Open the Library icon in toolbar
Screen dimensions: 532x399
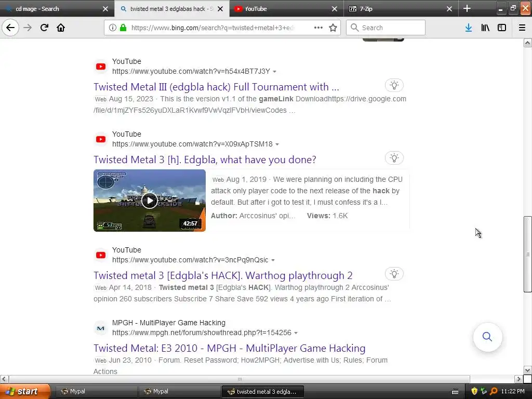click(485, 28)
